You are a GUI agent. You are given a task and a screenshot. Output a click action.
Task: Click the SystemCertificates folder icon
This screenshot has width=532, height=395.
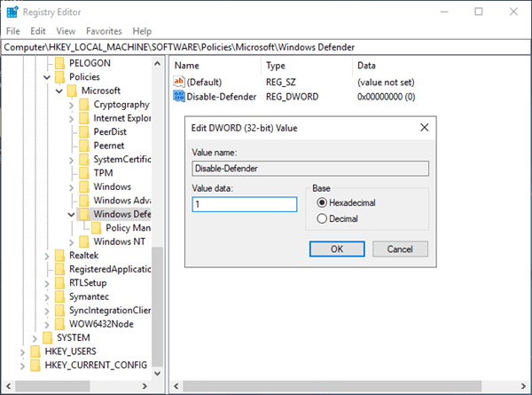(x=84, y=159)
